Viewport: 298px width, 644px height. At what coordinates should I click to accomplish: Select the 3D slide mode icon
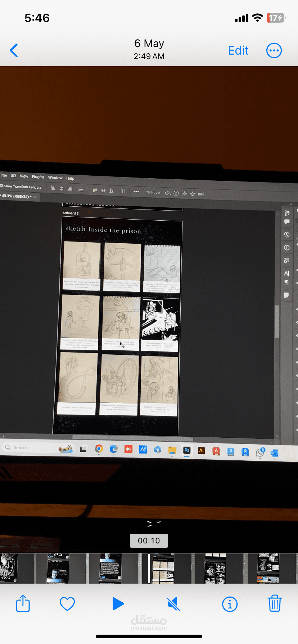coord(193,194)
